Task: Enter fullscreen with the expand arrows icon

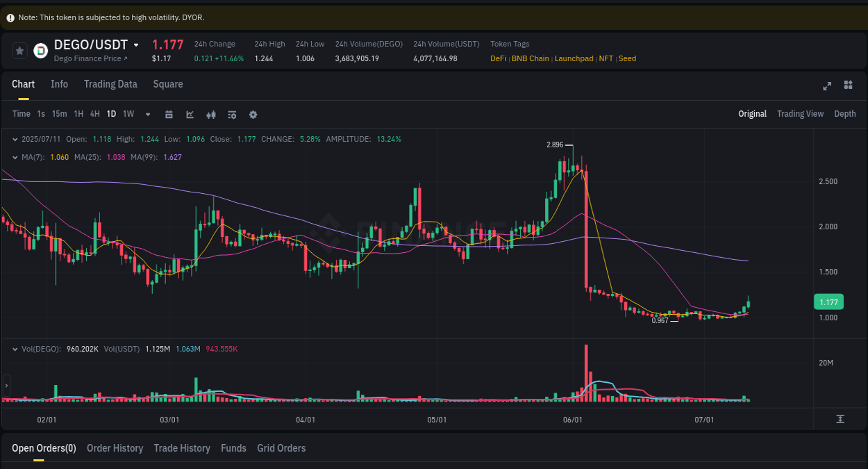Action: (827, 85)
